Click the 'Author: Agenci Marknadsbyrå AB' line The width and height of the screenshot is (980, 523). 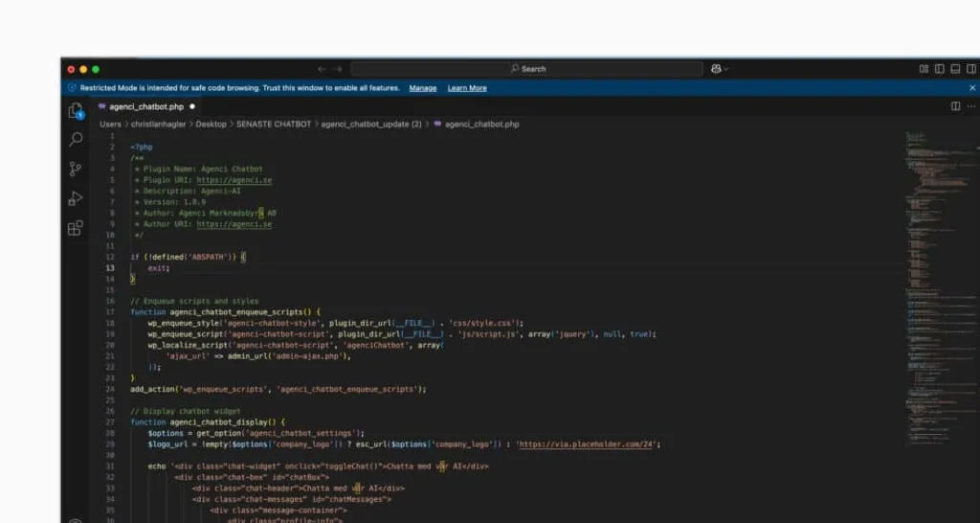click(210, 214)
